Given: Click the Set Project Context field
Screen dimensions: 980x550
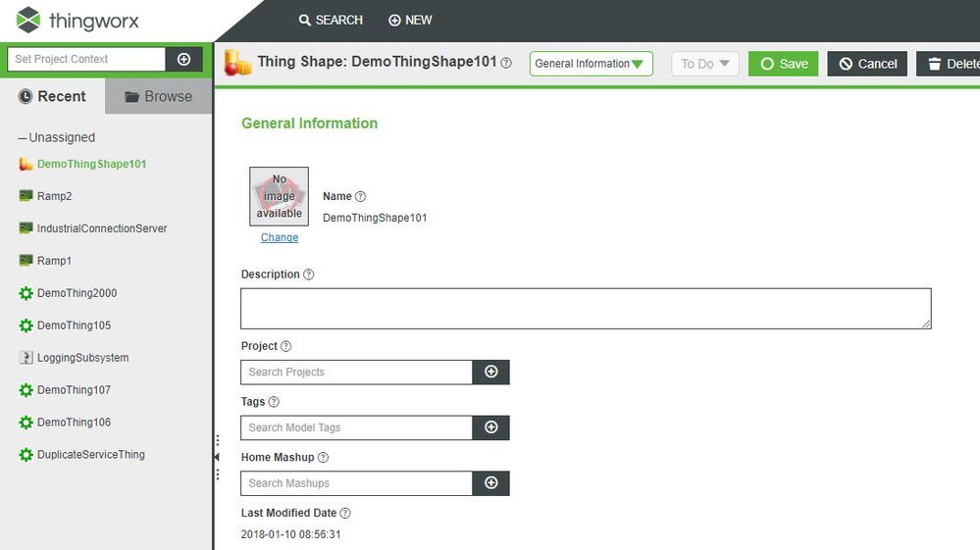Looking at the screenshot, I should tap(86, 59).
